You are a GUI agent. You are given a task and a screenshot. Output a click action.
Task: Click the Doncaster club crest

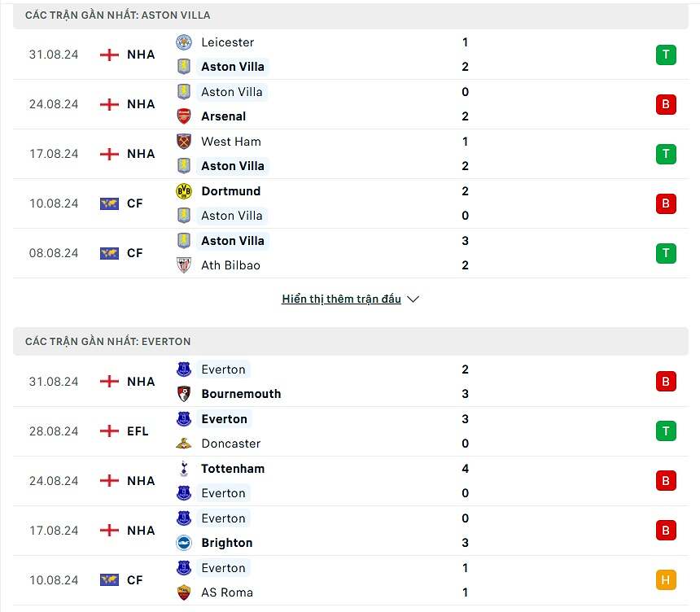click(x=184, y=444)
